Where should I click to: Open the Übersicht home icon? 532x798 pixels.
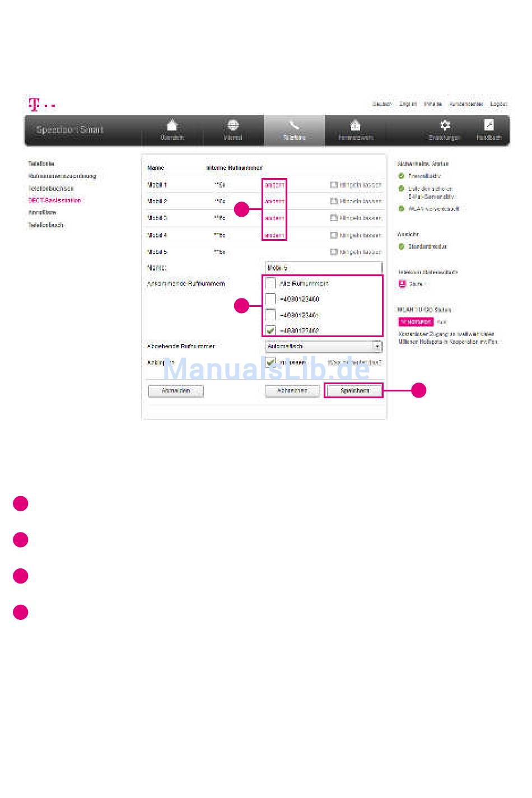pos(172,125)
